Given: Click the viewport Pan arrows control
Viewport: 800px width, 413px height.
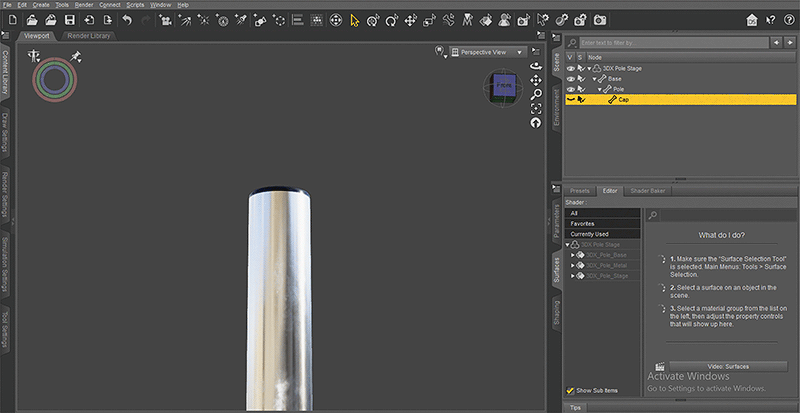Looking at the screenshot, I should (536, 80).
